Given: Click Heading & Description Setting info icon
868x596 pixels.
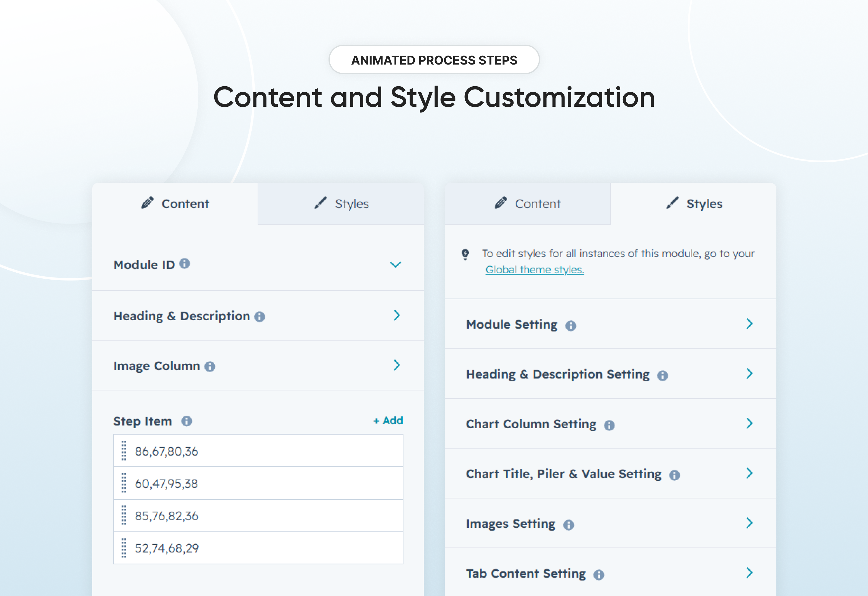Looking at the screenshot, I should (662, 376).
